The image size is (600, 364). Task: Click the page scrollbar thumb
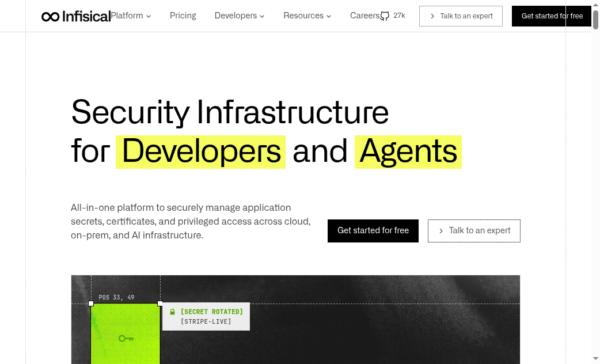[x=596, y=19]
